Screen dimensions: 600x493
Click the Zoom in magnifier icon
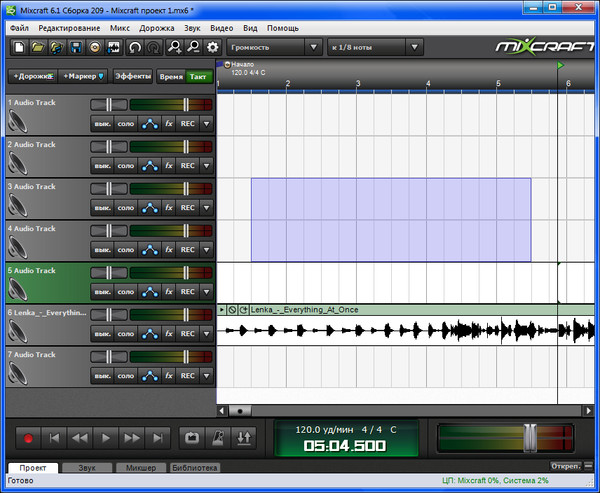coord(175,47)
